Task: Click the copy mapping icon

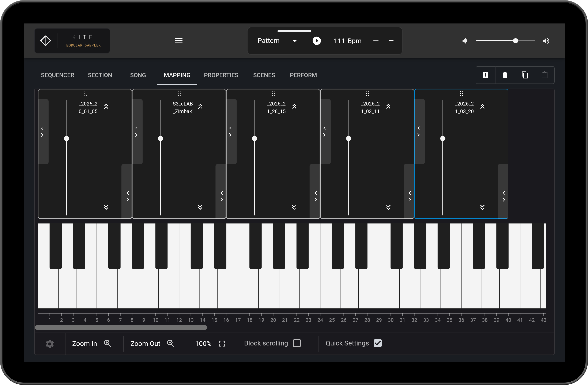Action: (x=525, y=75)
